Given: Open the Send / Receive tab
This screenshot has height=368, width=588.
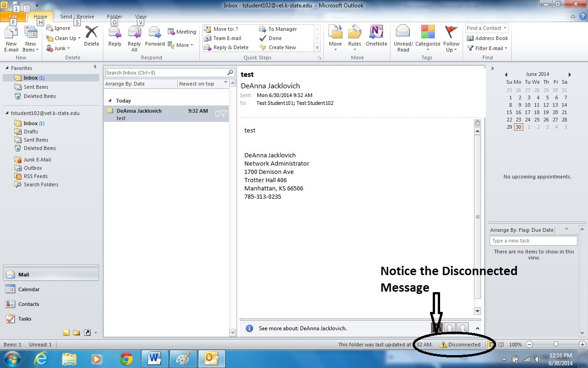Looking at the screenshot, I should pyautogui.click(x=77, y=17).
